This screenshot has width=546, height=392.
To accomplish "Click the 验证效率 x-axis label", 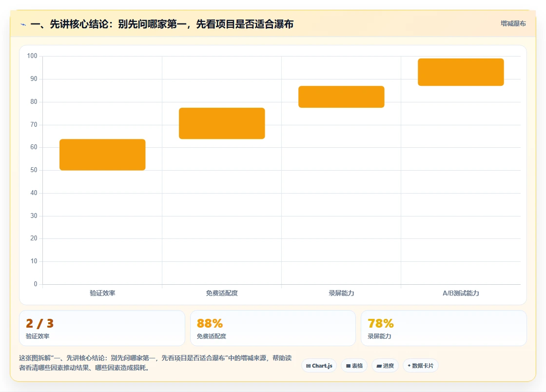I will pos(102,293).
